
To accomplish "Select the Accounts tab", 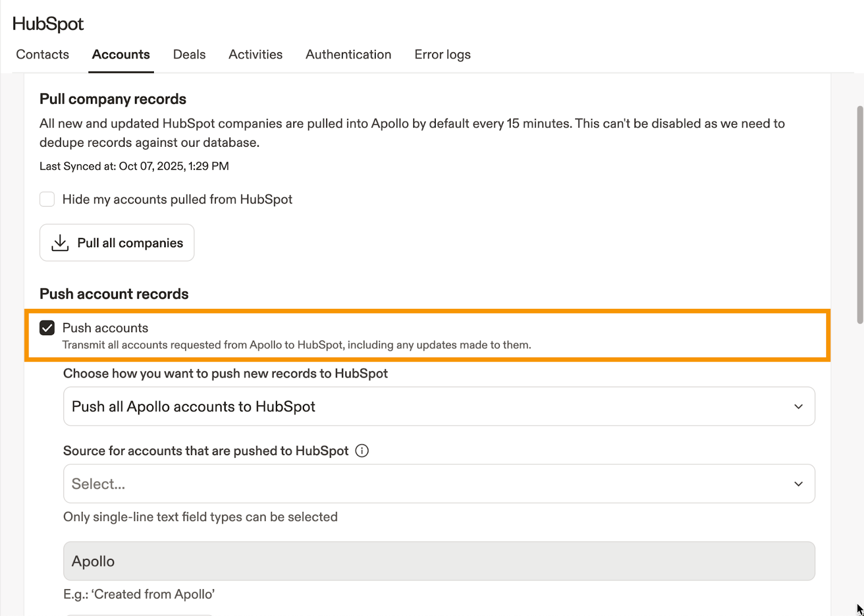I will (121, 55).
